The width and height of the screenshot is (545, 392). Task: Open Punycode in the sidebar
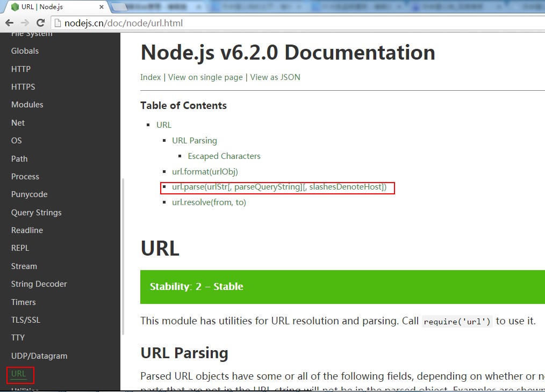[29, 194]
